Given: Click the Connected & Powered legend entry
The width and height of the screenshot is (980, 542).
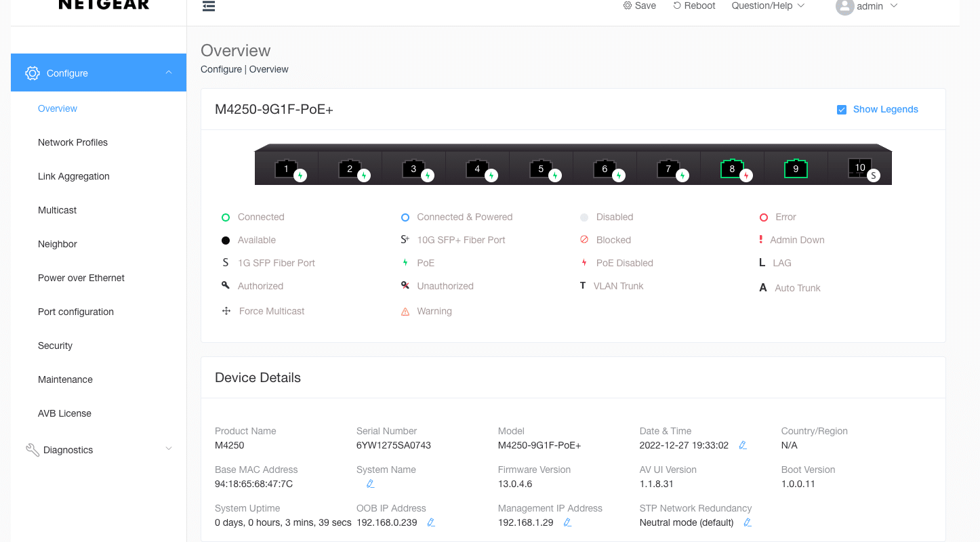Looking at the screenshot, I should coord(457,217).
